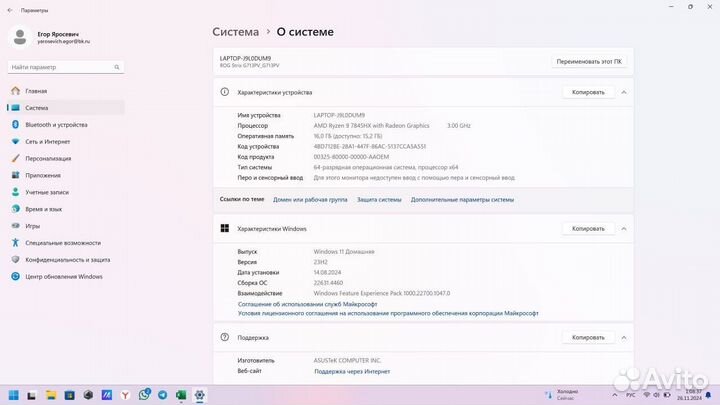The width and height of the screenshot is (720, 405).
Task: Click Переименовать этот ПК button
Action: [589, 62]
